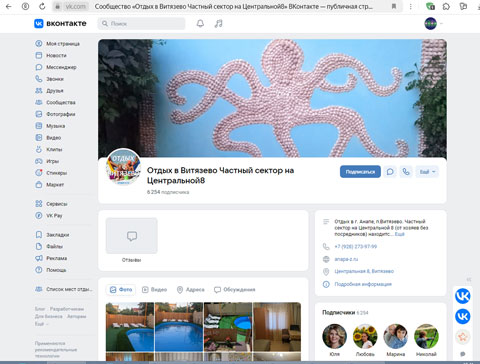The width and height of the screenshot is (480, 364).
Task: Click the browser address bar URL
Action: click(76, 6)
